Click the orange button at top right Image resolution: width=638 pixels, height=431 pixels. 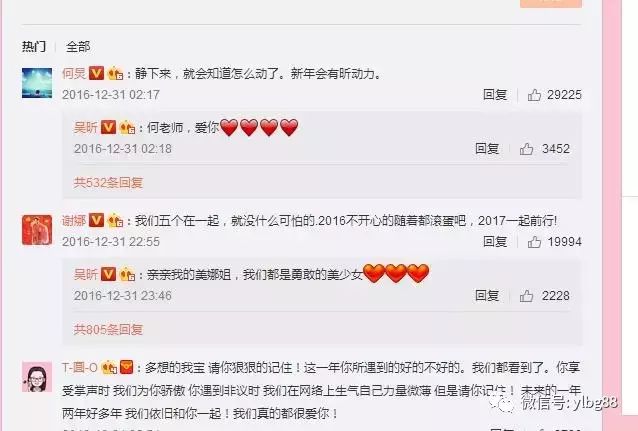click(x=551, y=3)
